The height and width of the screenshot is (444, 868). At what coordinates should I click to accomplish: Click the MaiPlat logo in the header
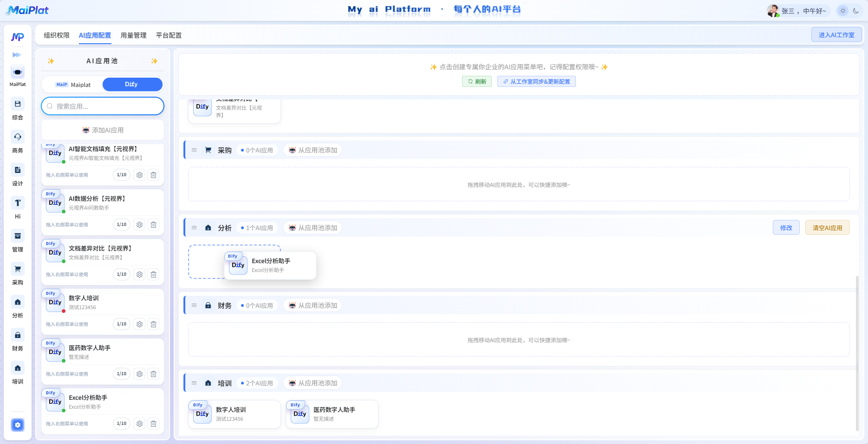pyautogui.click(x=27, y=10)
